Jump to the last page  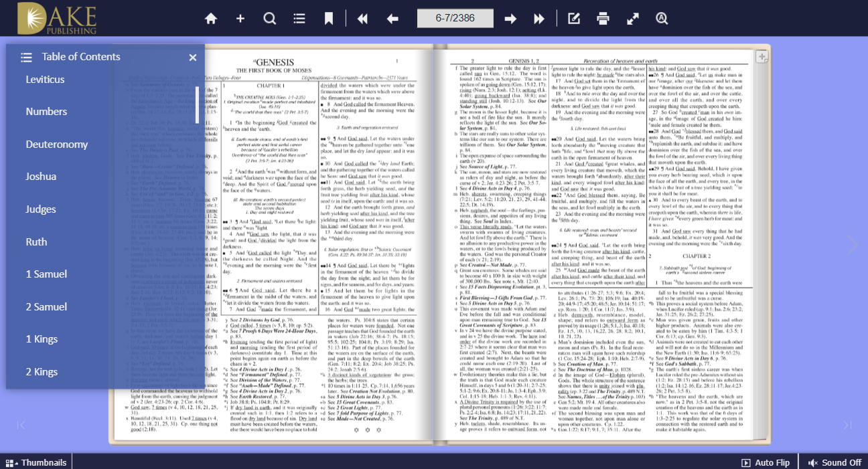(x=540, y=19)
